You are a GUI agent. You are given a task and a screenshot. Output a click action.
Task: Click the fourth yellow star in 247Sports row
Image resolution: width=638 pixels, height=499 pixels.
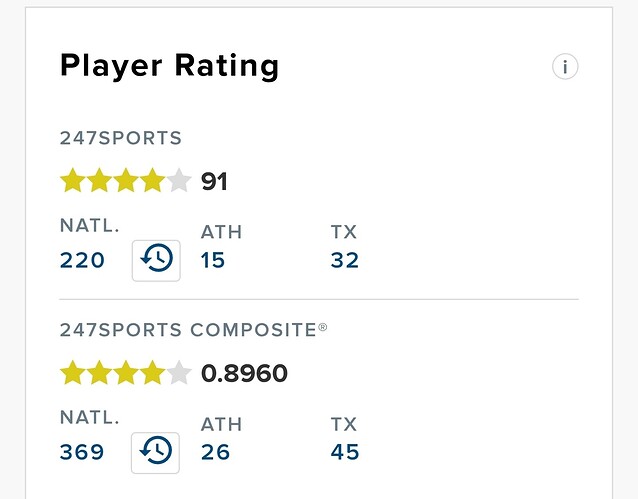pos(152,180)
